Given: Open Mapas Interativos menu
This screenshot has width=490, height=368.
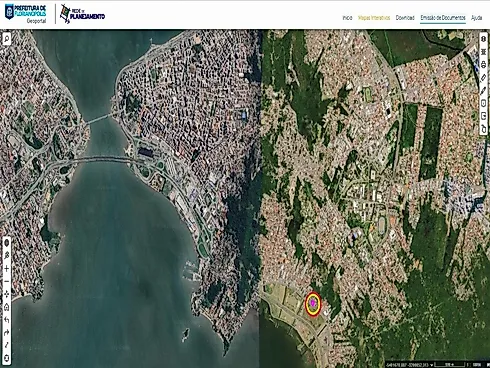Looking at the screenshot, I should (374, 18).
